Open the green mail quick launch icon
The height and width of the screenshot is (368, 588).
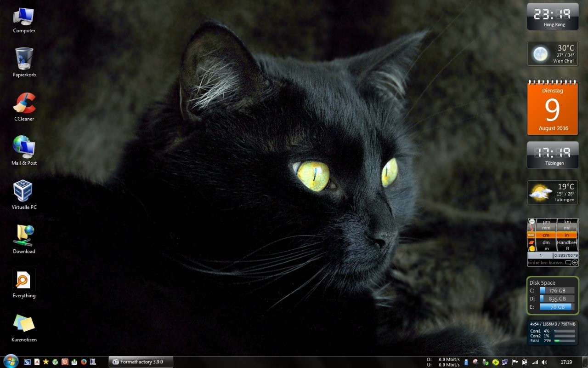[74, 362]
